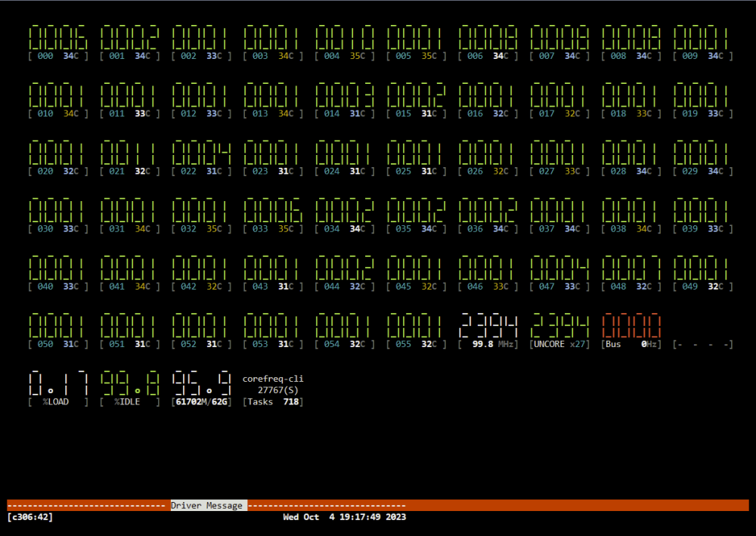Click the 99.8 MHz base clock label

[488, 344]
